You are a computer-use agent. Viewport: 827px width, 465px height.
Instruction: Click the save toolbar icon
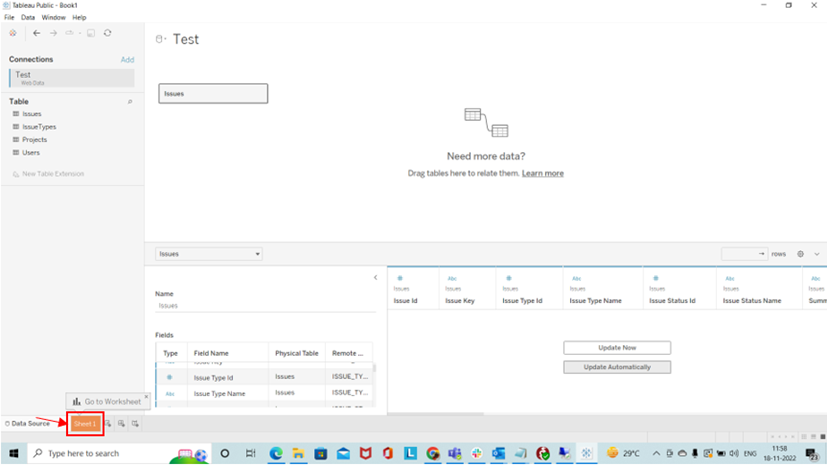click(x=91, y=33)
